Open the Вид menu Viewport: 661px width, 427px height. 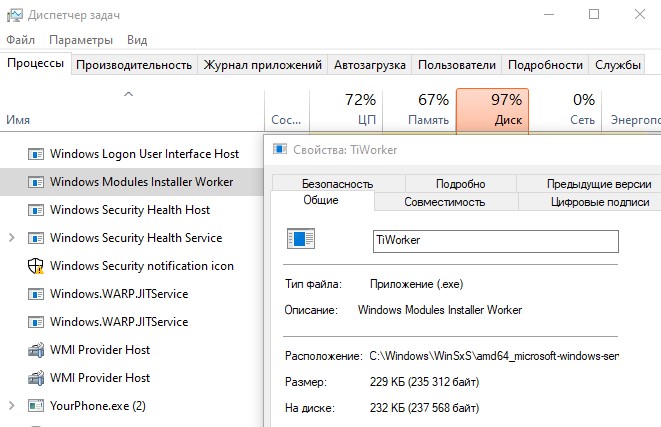(x=137, y=40)
